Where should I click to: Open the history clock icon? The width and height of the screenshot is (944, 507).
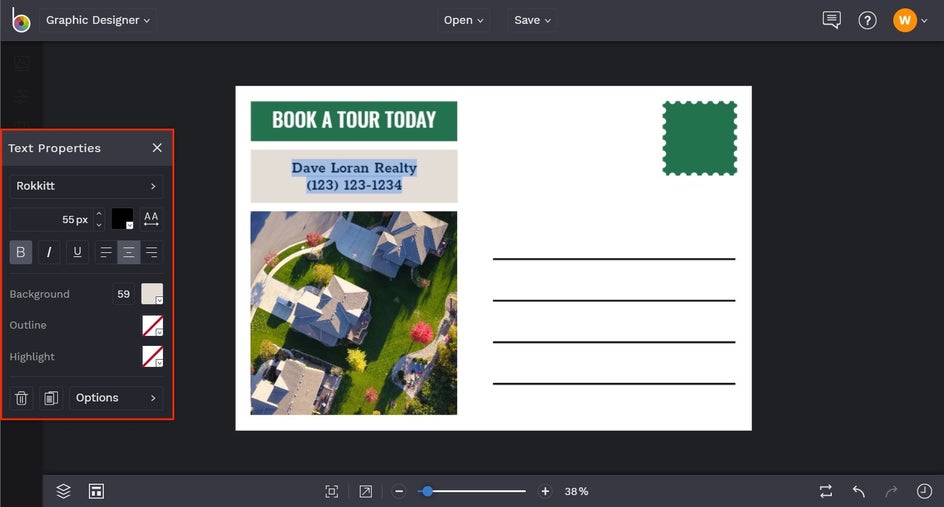[x=924, y=491]
